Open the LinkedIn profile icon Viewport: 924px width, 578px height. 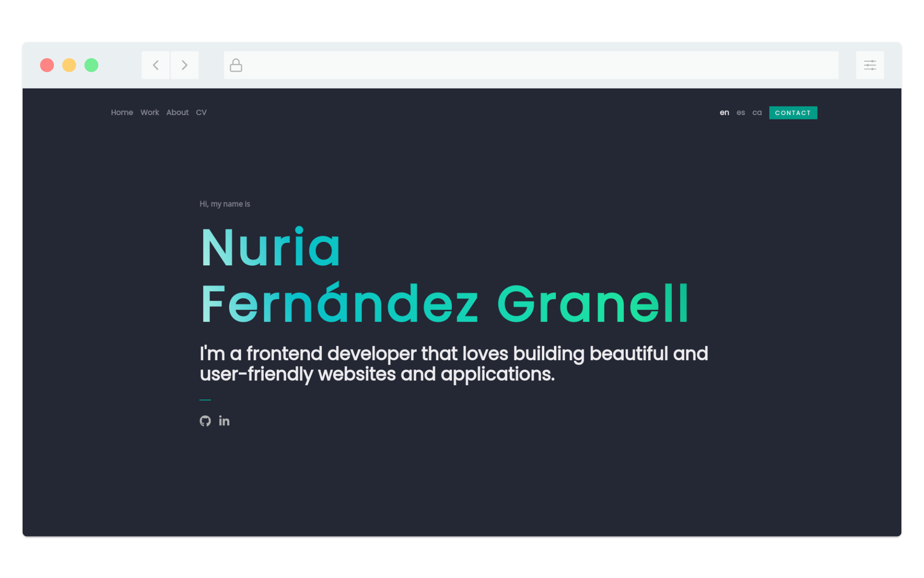224,420
